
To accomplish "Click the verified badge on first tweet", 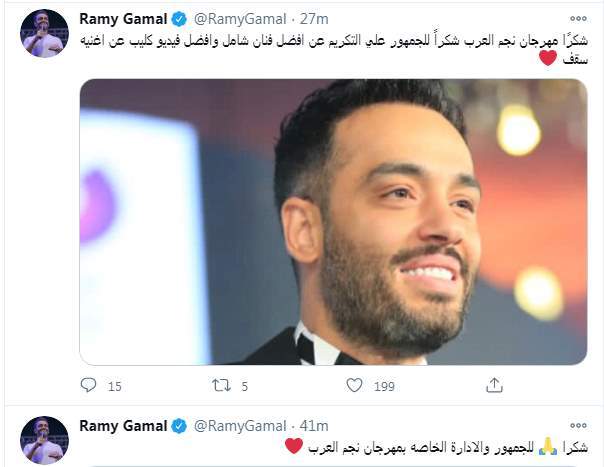I will (x=179, y=19).
